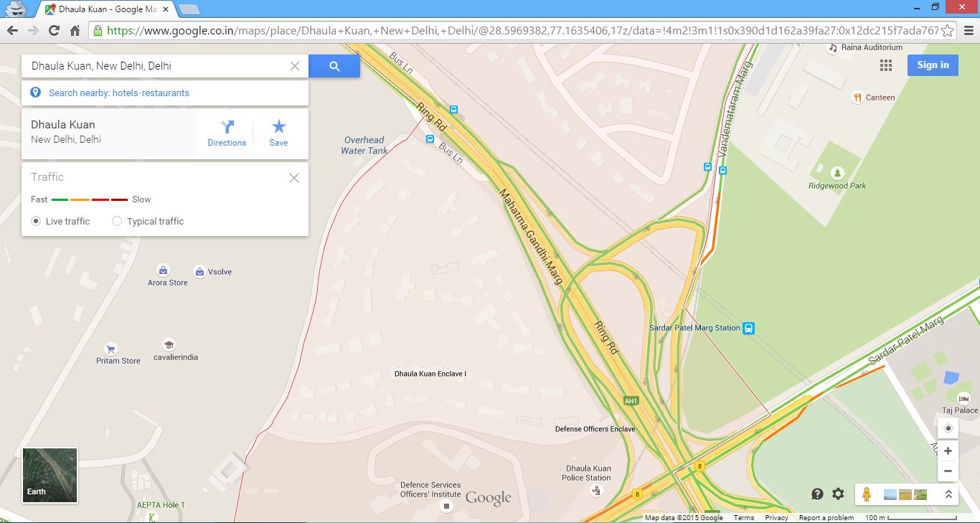Click the blue search magnifier button

334,66
